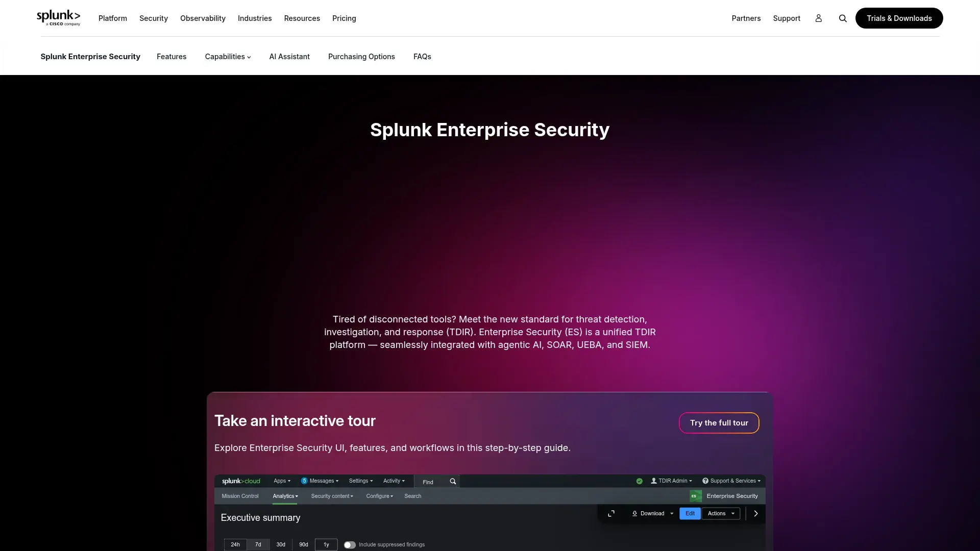
Task: Open the Apps dropdown in tour
Action: (x=282, y=481)
